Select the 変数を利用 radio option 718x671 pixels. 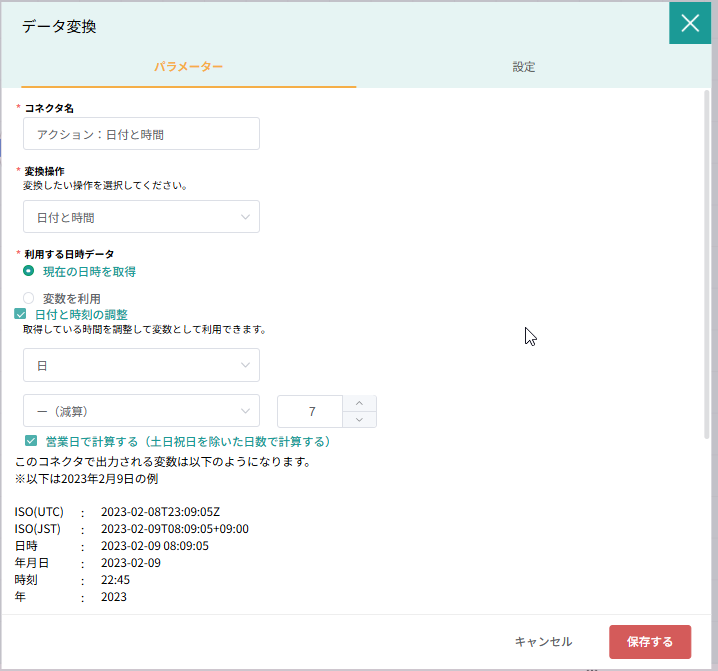pos(29,298)
